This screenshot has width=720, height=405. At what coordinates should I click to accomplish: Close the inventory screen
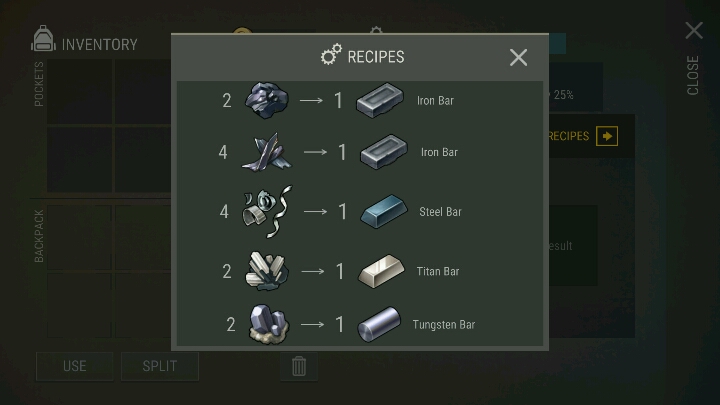694,31
